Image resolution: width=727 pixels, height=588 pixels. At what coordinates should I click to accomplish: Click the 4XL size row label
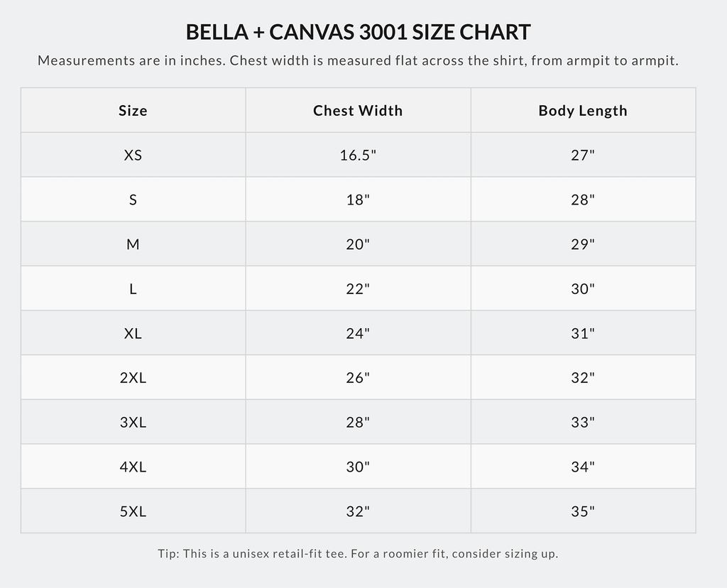133,467
